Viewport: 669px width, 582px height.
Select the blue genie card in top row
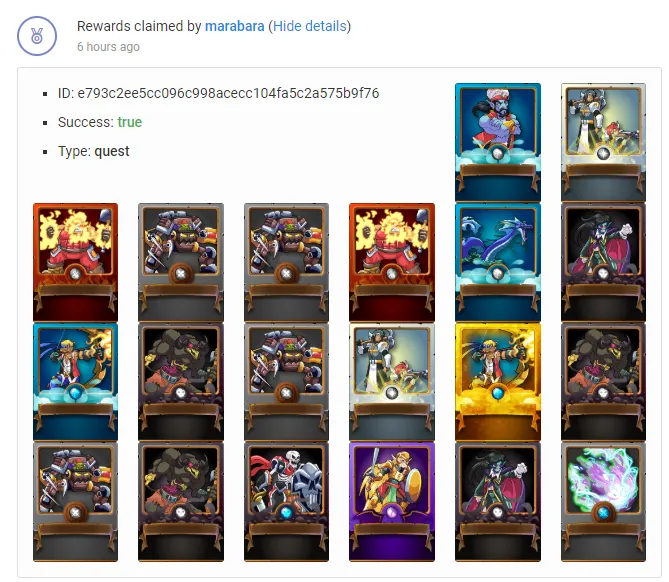point(497,143)
